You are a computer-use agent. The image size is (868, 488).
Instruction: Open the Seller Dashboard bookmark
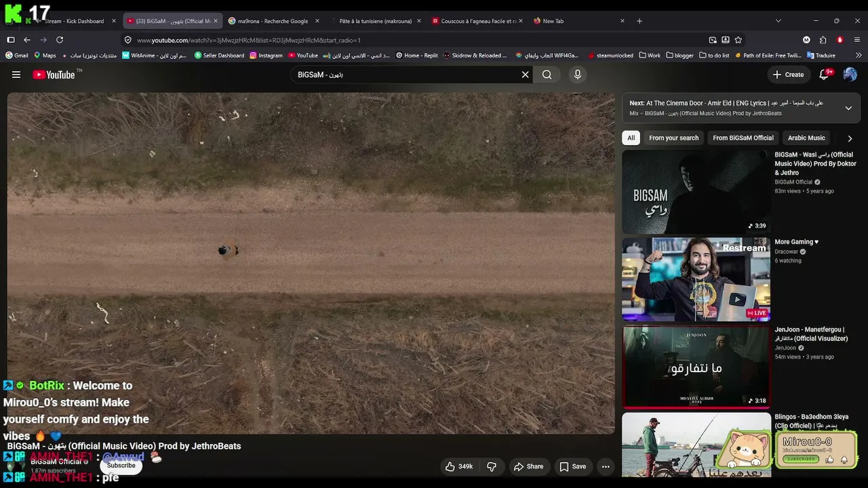(x=219, y=56)
